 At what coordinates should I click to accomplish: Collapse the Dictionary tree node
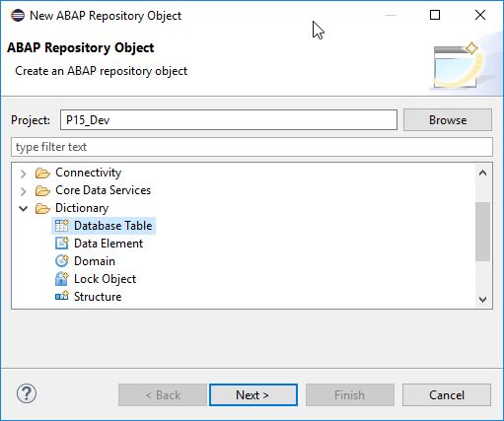(x=23, y=208)
